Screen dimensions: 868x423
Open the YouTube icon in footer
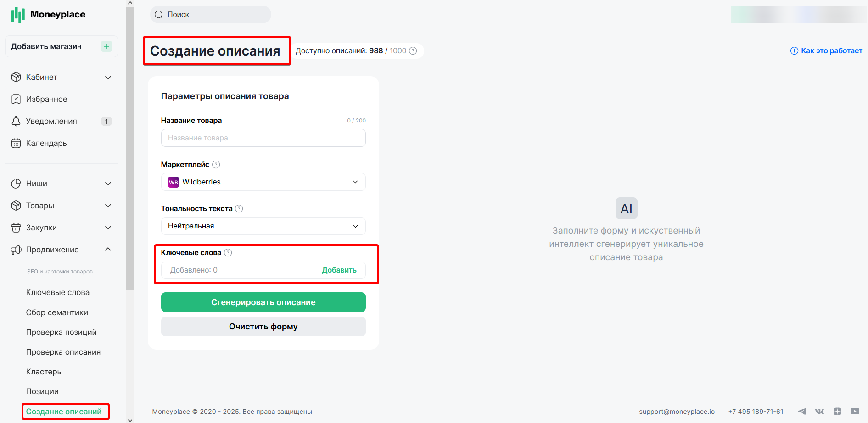coord(855,412)
